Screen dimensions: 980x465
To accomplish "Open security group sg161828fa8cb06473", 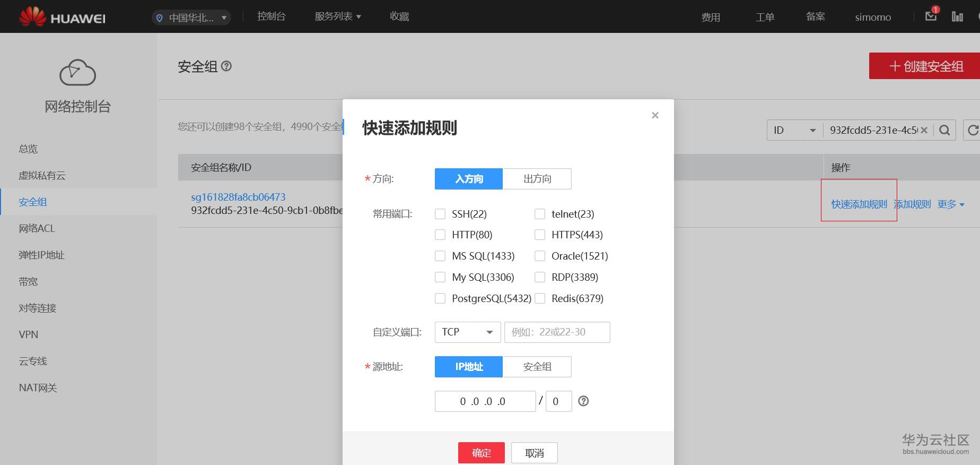I will coord(238,197).
